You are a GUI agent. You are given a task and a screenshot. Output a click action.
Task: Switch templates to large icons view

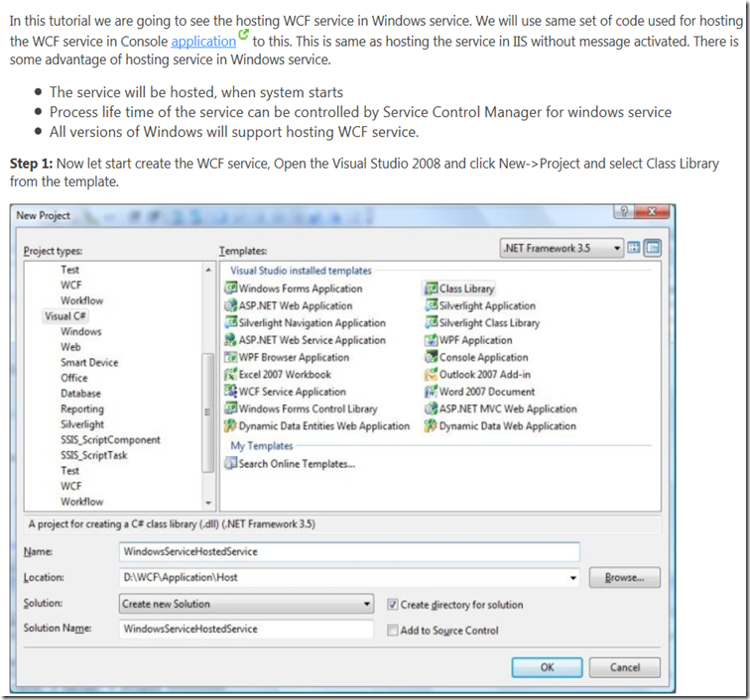(x=634, y=248)
